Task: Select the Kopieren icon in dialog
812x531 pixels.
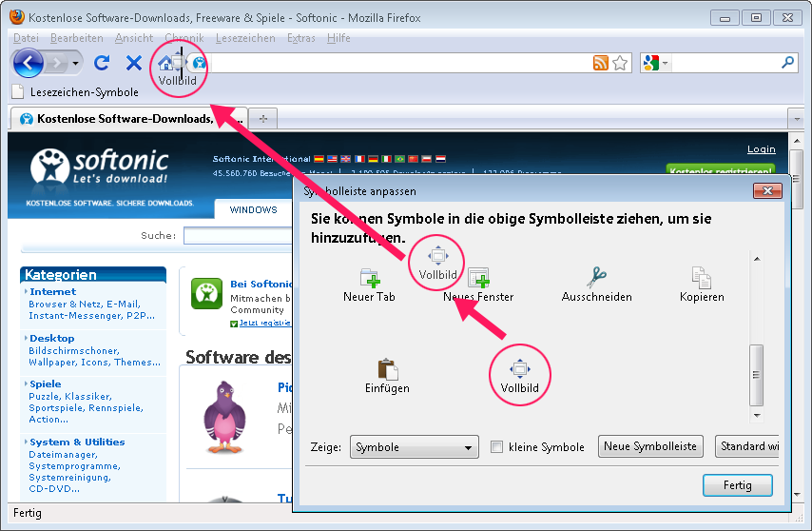Action: coord(702,278)
